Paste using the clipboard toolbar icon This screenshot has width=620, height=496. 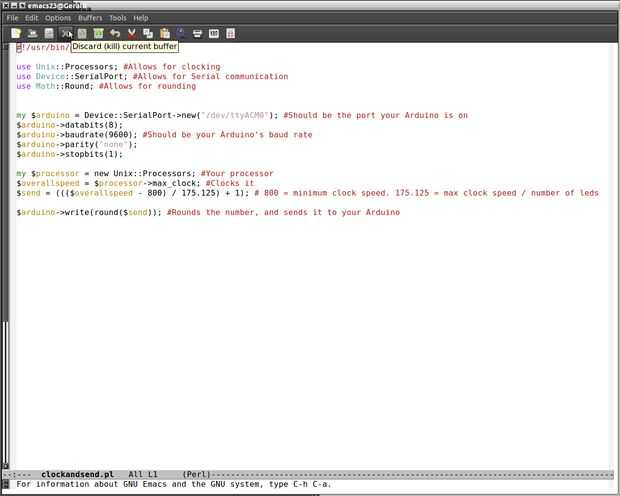tap(164, 34)
